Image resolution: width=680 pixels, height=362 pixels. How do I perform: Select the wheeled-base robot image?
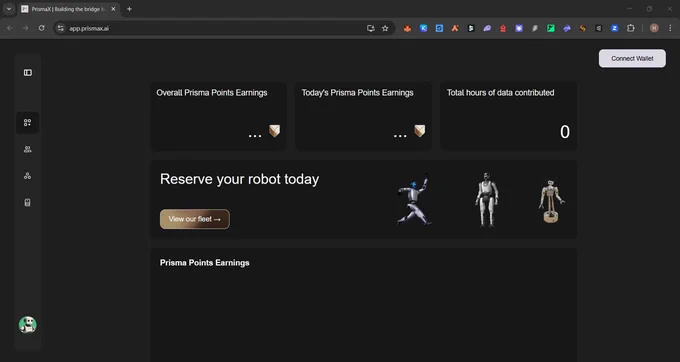(x=551, y=202)
